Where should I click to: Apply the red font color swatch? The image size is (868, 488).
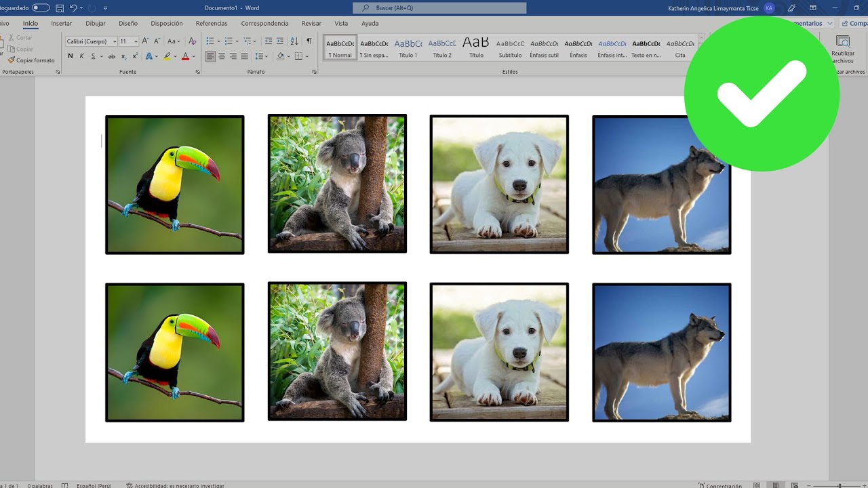click(185, 56)
